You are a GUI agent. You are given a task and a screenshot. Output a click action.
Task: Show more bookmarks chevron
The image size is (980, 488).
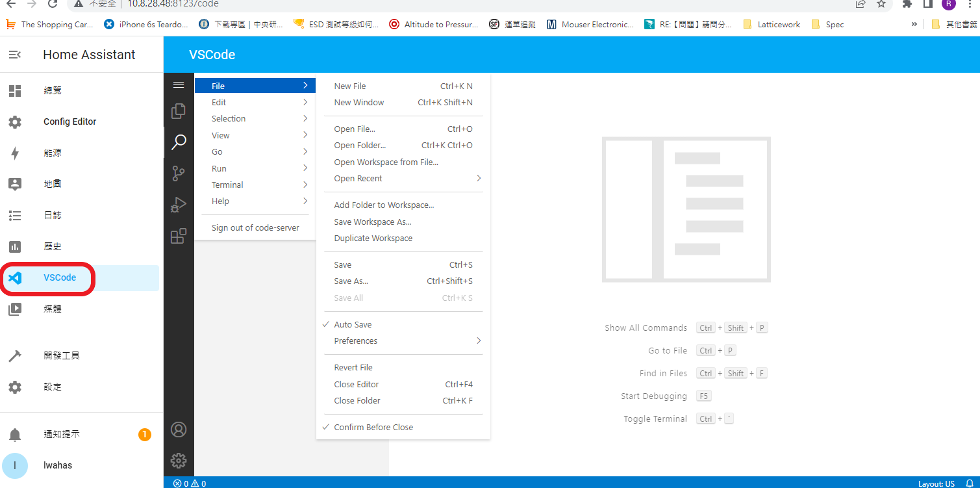pyautogui.click(x=914, y=24)
